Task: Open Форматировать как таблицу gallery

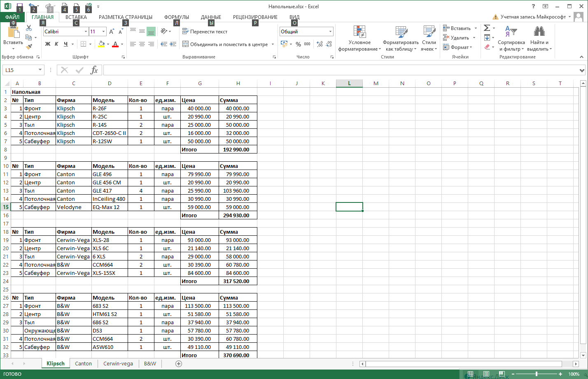Action: point(401,39)
